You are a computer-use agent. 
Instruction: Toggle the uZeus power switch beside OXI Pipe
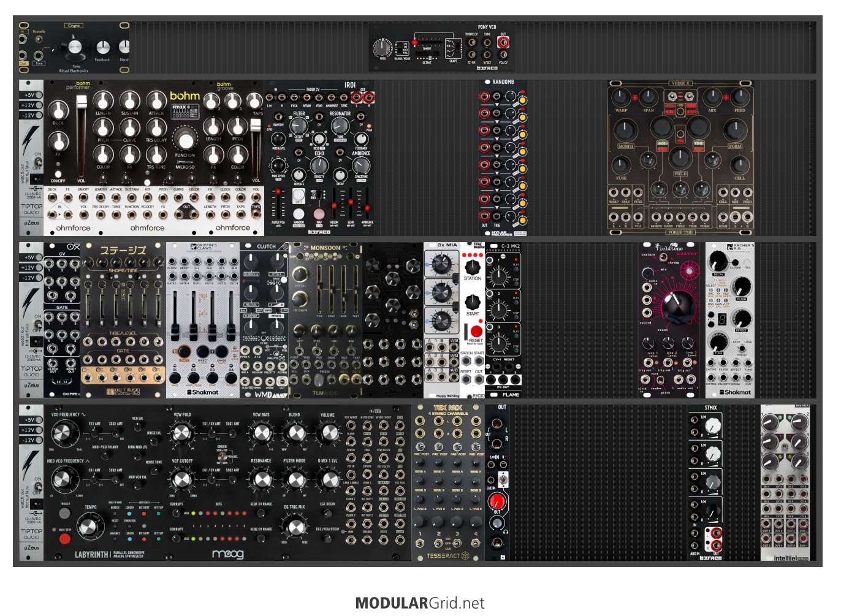37,325
